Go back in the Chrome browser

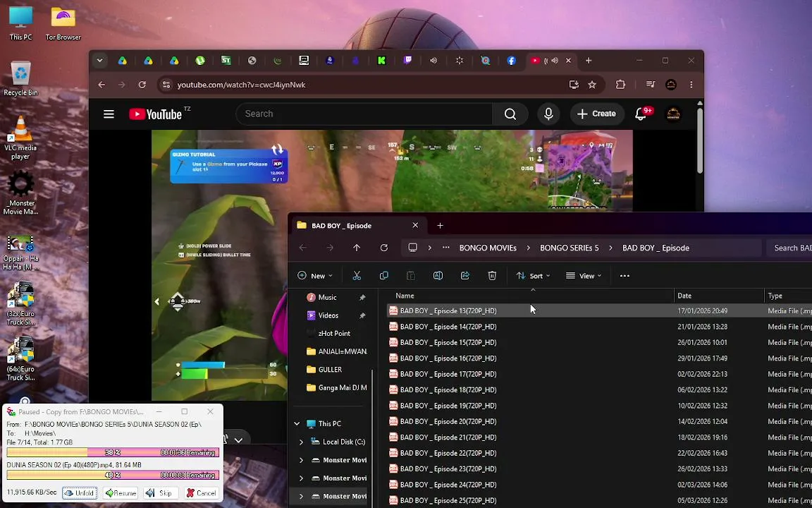[x=101, y=85]
